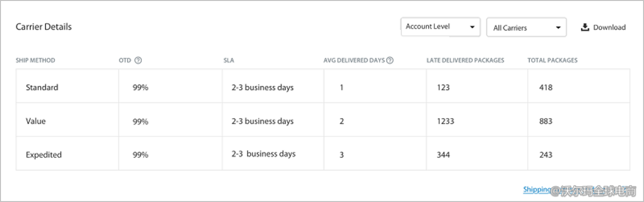This screenshot has height=202, width=644.
Task: Click the Avg Delivered Days help icon
Action: 390,60
